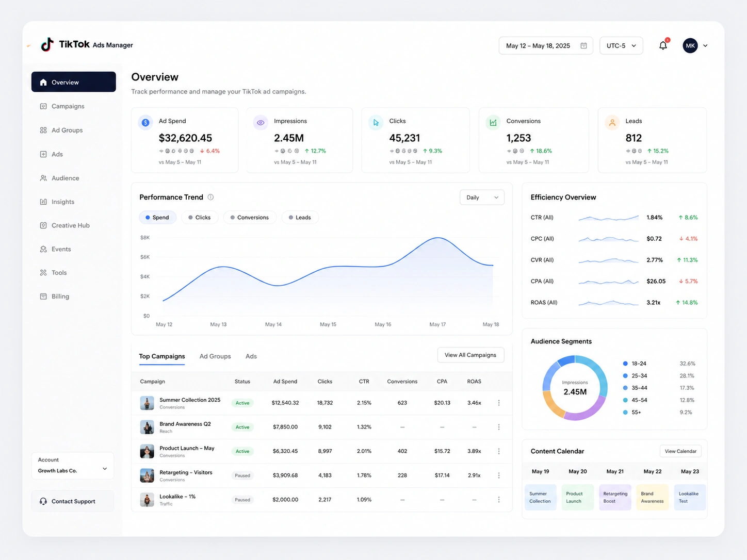Toggle the Clicks series chip
This screenshot has width=747, height=560.
pyautogui.click(x=200, y=218)
